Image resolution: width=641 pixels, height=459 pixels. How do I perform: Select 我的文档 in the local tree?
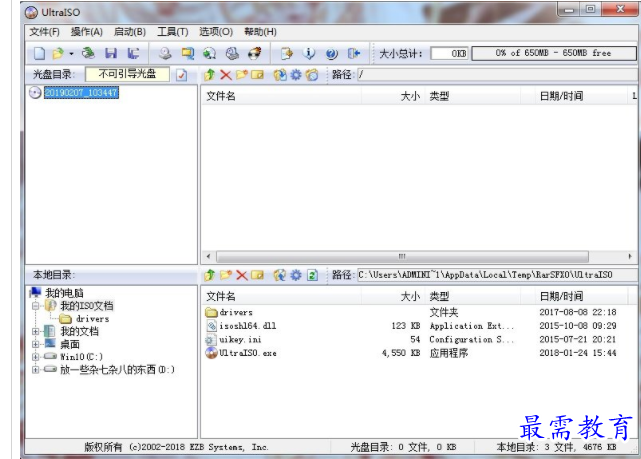(x=79, y=331)
